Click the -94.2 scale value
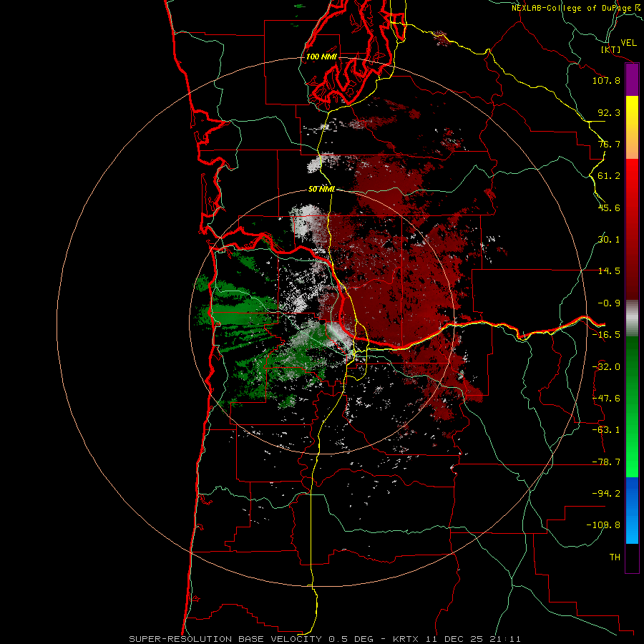The height and width of the screenshot is (644, 644). tap(606, 494)
